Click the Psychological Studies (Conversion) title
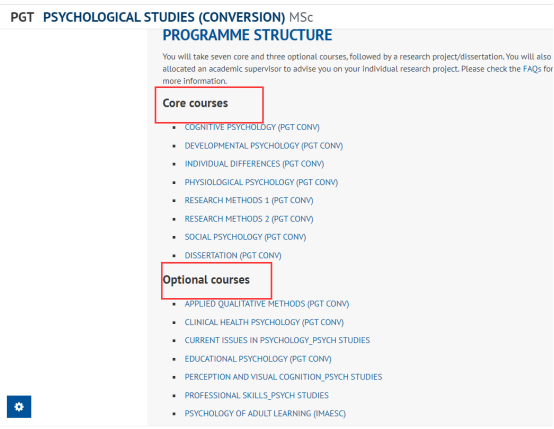This screenshot has width=554, height=429. click(x=164, y=17)
